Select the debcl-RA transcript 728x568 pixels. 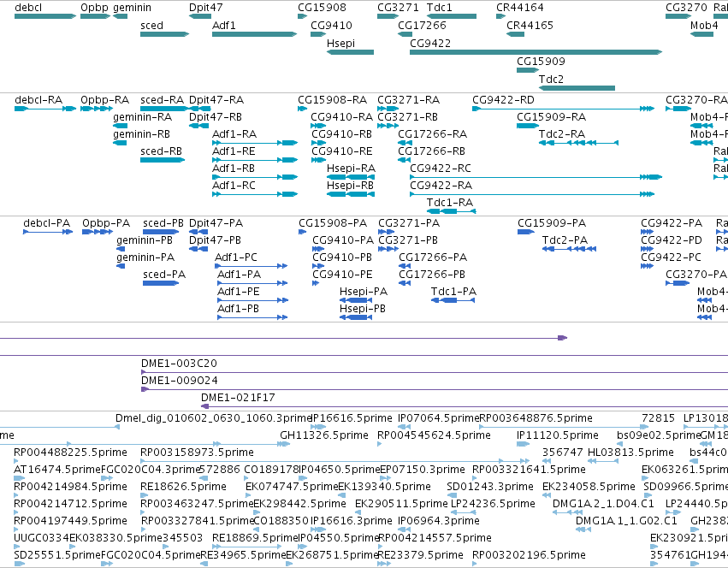pyautogui.click(x=45, y=109)
